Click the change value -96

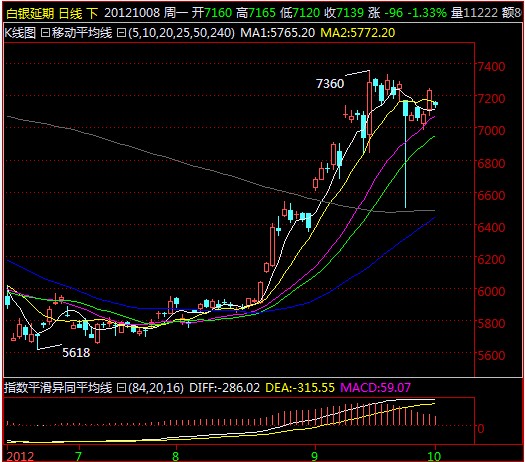coord(393,13)
